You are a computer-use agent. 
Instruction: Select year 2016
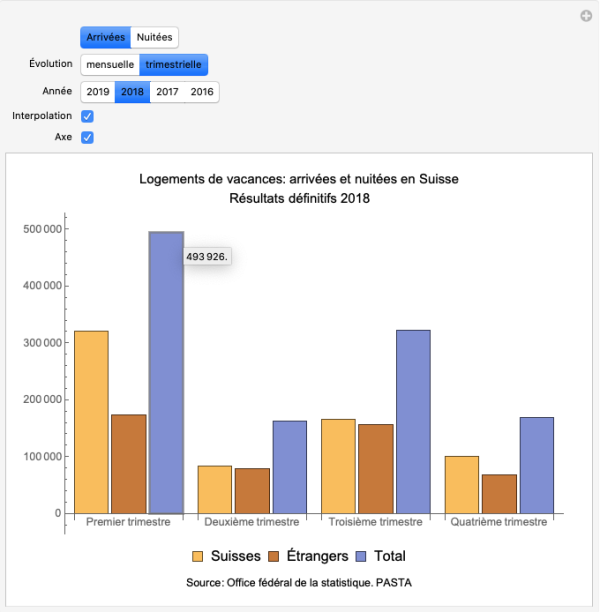click(x=201, y=91)
